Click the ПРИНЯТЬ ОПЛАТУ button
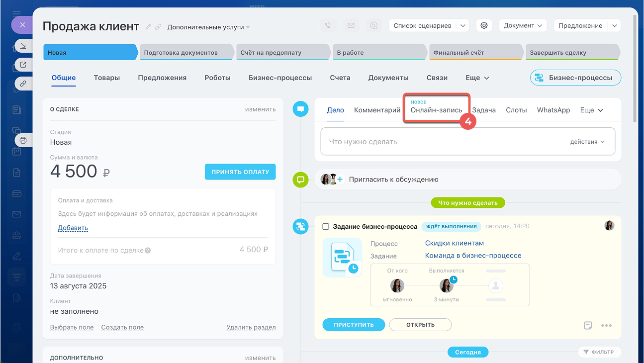 240,172
